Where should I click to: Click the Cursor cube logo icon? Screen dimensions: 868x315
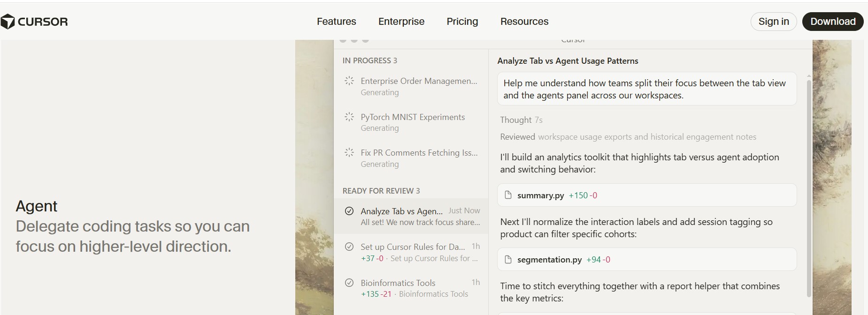pos(8,22)
